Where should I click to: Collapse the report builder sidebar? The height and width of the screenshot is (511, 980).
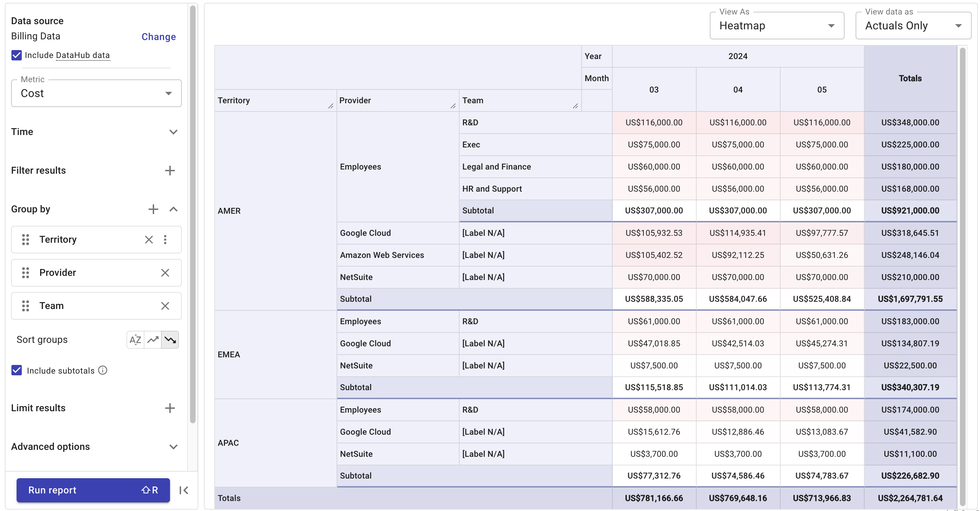coord(183,490)
